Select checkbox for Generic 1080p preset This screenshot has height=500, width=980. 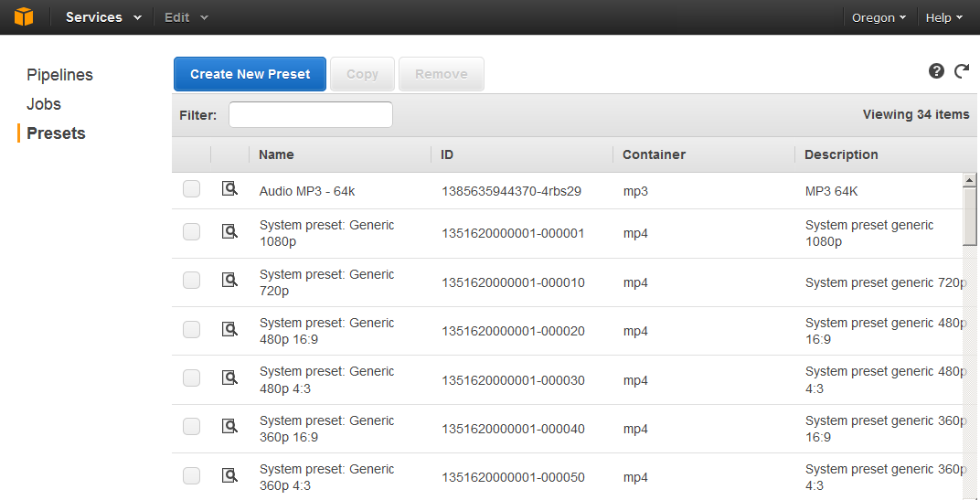point(191,232)
